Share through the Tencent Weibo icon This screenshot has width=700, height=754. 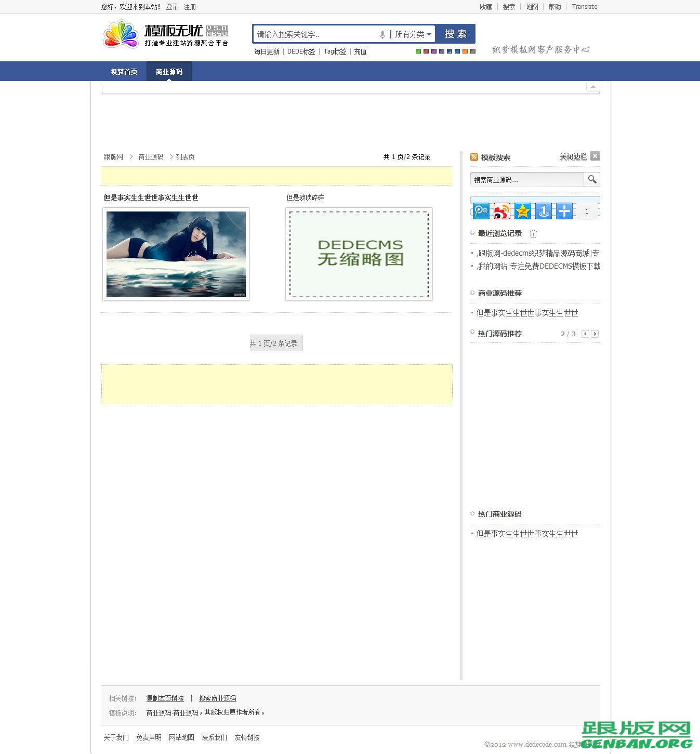(480, 211)
